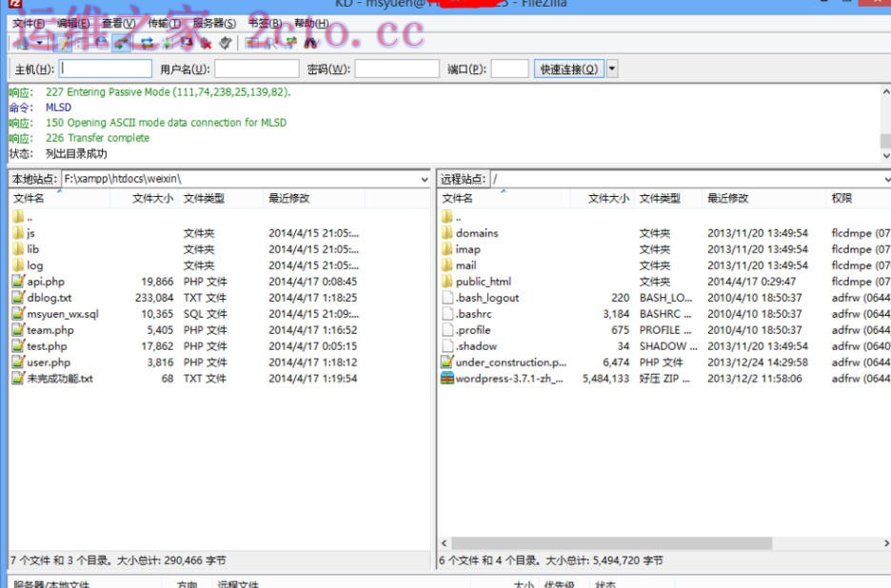The image size is (891, 588).
Task: Toggle synchronized browsing toolbar icon
Action: (x=291, y=43)
